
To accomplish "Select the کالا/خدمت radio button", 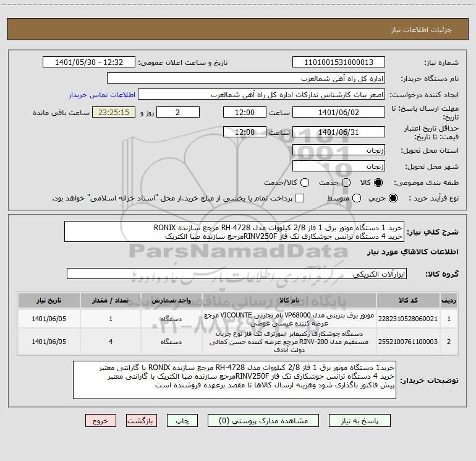I will click(305, 183).
